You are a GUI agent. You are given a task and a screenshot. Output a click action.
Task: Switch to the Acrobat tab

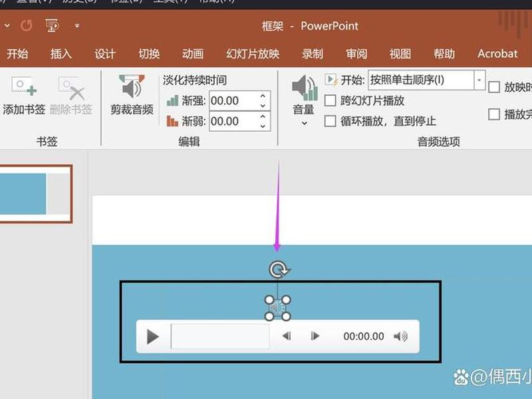497,54
